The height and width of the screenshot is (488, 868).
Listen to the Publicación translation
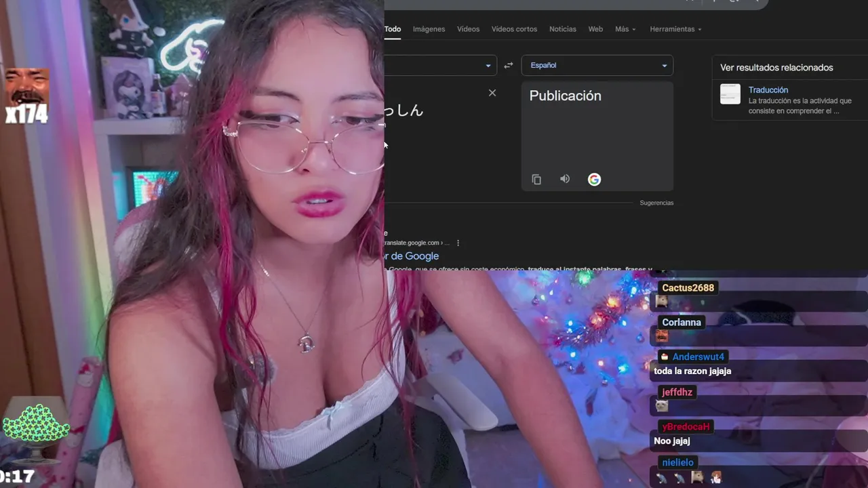[565, 179]
